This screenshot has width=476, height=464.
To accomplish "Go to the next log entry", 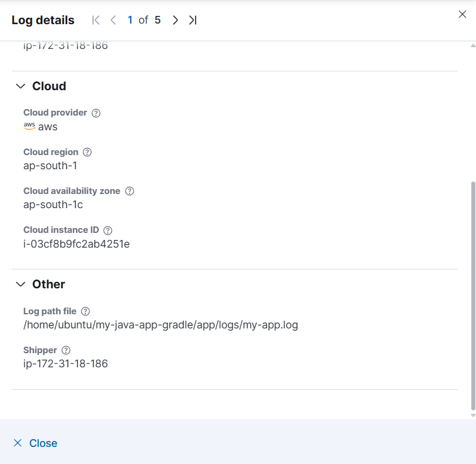I will tap(175, 20).
